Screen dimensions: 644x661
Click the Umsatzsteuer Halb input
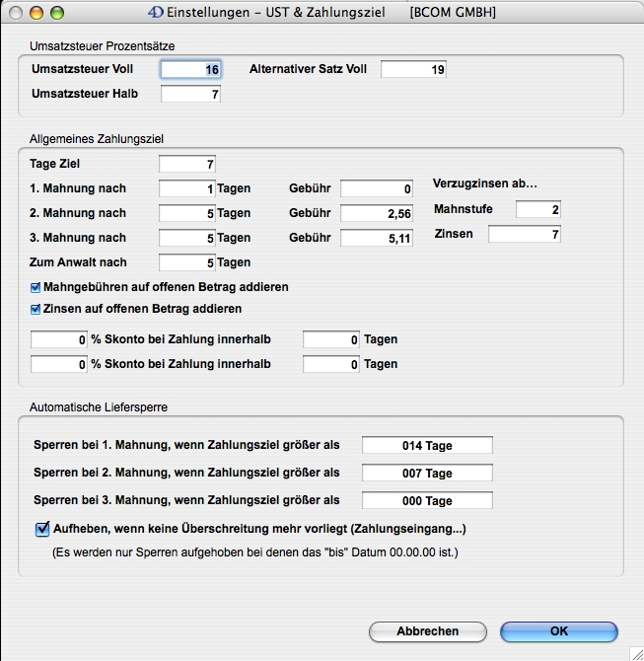191,95
